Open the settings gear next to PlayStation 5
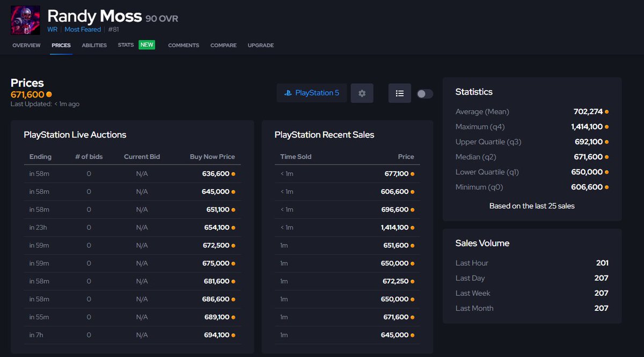This screenshot has height=357, width=644. tap(362, 93)
